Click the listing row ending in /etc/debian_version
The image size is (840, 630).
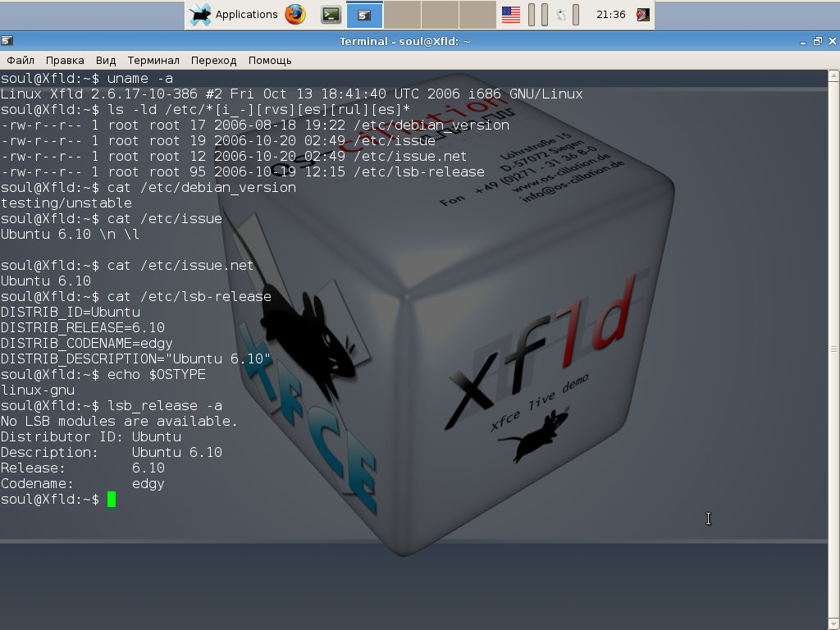pyautogui.click(x=255, y=125)
